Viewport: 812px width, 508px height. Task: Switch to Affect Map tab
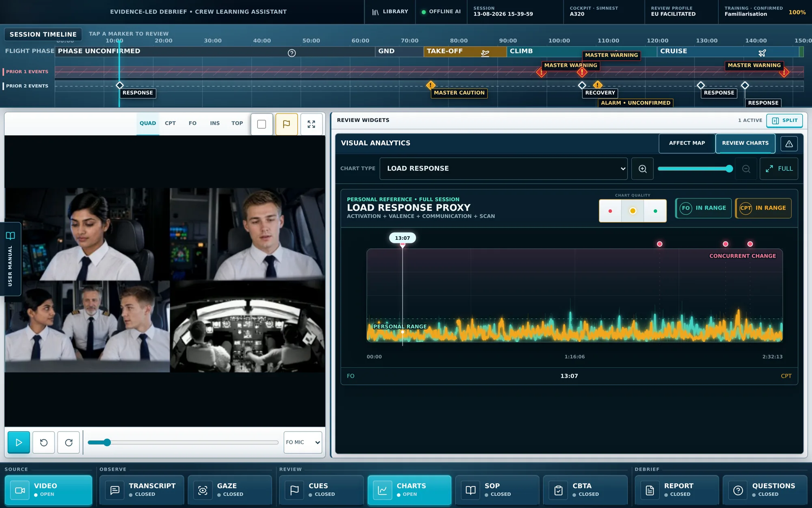click(x=687, y=143)
